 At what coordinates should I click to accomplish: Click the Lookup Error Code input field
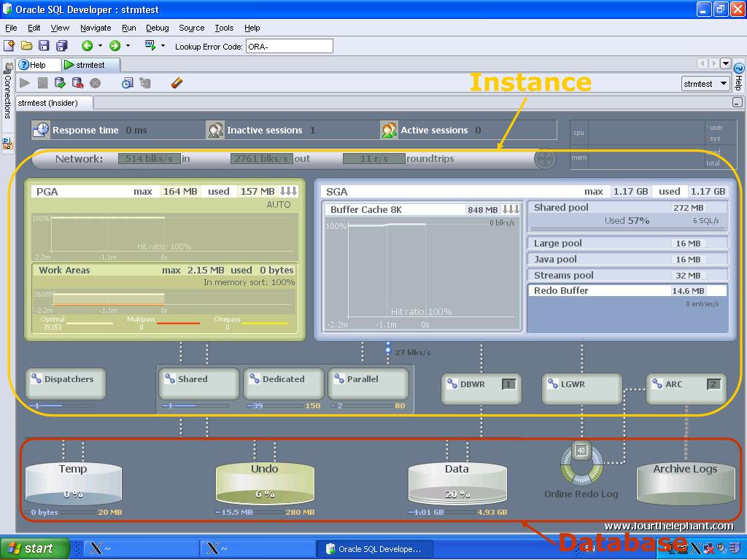pyautogui.click(x=289, y=46)
